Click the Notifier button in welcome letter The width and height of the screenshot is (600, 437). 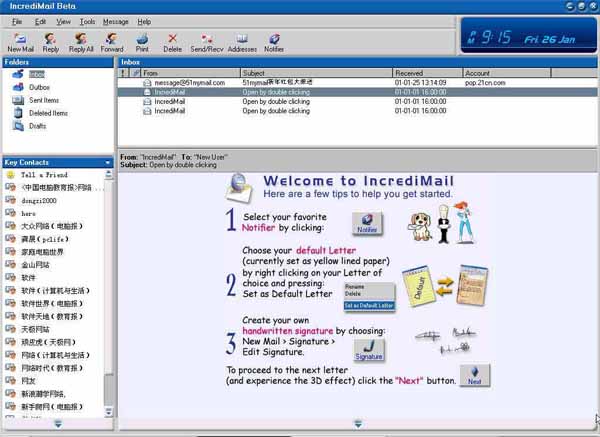367,223
